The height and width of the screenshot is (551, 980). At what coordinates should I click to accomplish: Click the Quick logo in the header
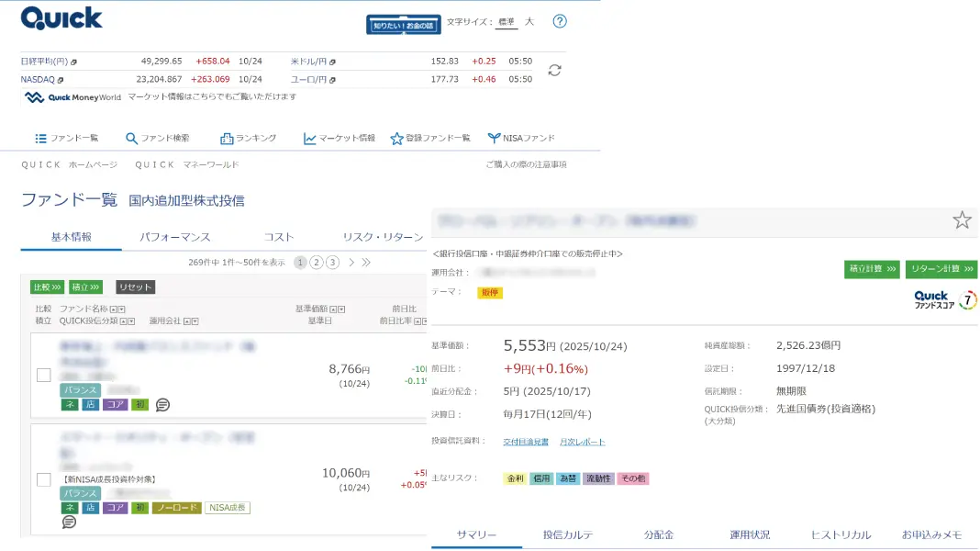pyautogui.click(x=61, y=18)
